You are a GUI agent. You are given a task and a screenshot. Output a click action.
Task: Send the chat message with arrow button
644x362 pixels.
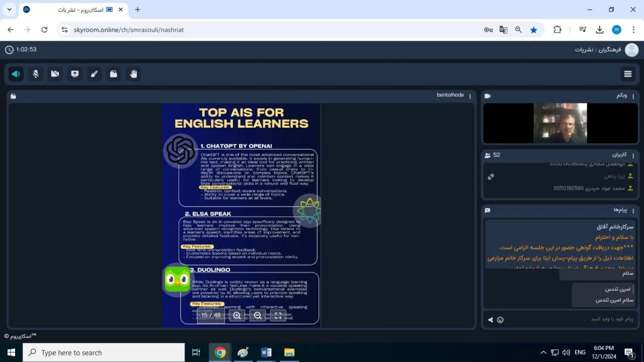490,320
